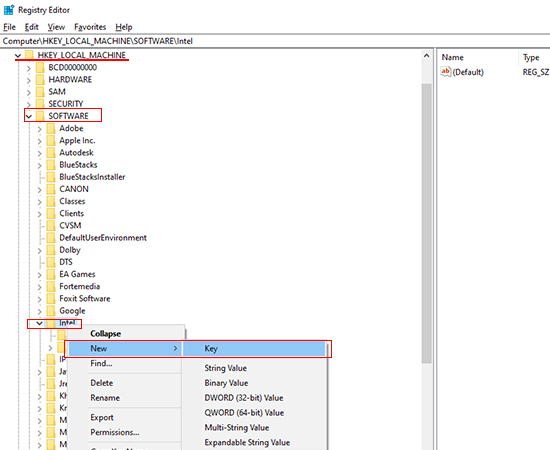550x450 pixels.
Task: Expand the HARDWARE key
Action: pyautogui.click(x=29, y=80)
